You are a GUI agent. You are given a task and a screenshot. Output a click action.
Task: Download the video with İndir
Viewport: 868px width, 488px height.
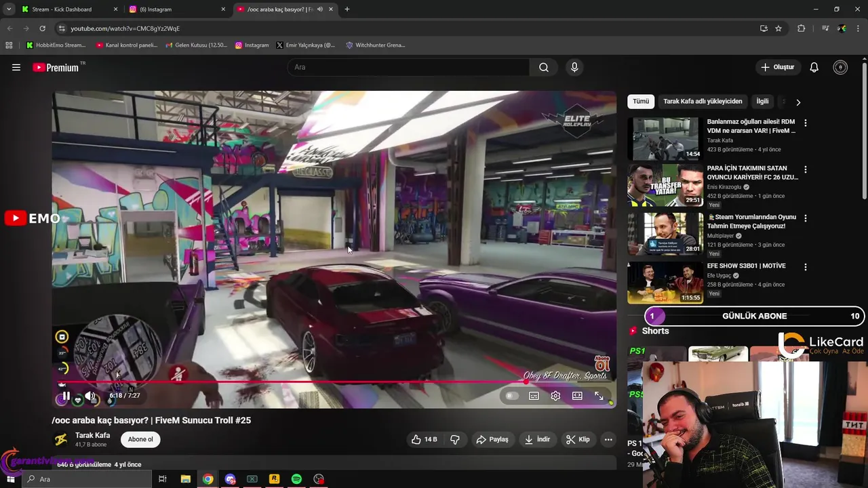pos(537,439)
